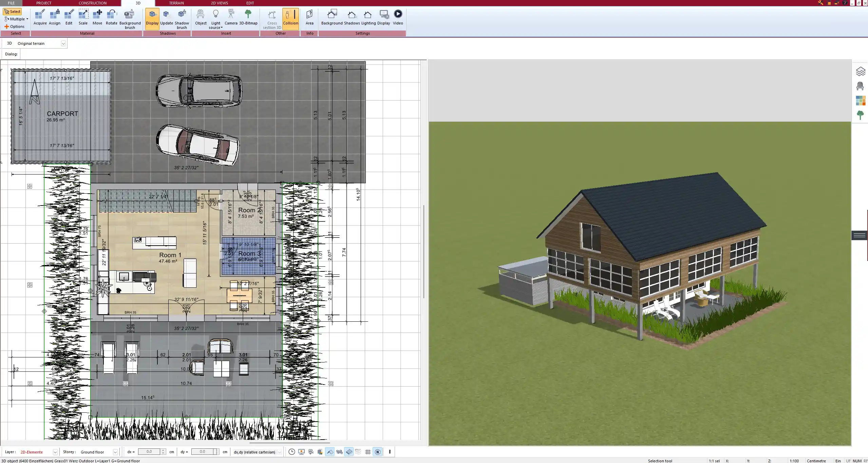The height and width of the screenshot is (463, 868).
Task: Open the Storey Ground floor dropdown
Action: [115, 452]
